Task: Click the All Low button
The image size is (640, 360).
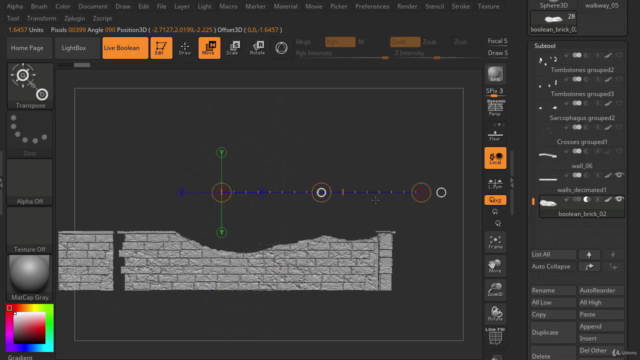Action: (x=553, y=302)
